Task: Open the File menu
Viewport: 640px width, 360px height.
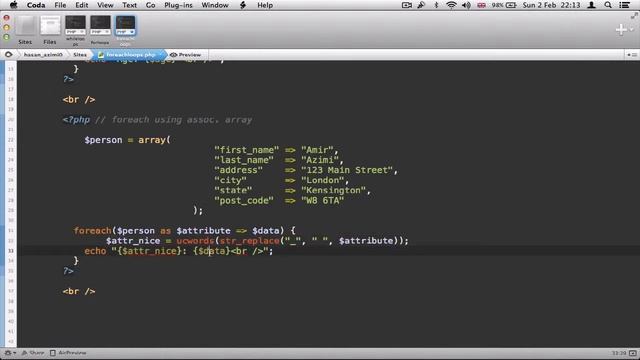Action: pyautogui.click(x=60, y=5)
